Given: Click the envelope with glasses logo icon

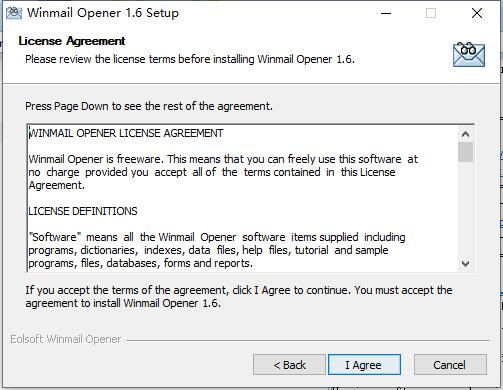Looking at the screenshot, I should (469, 54).
